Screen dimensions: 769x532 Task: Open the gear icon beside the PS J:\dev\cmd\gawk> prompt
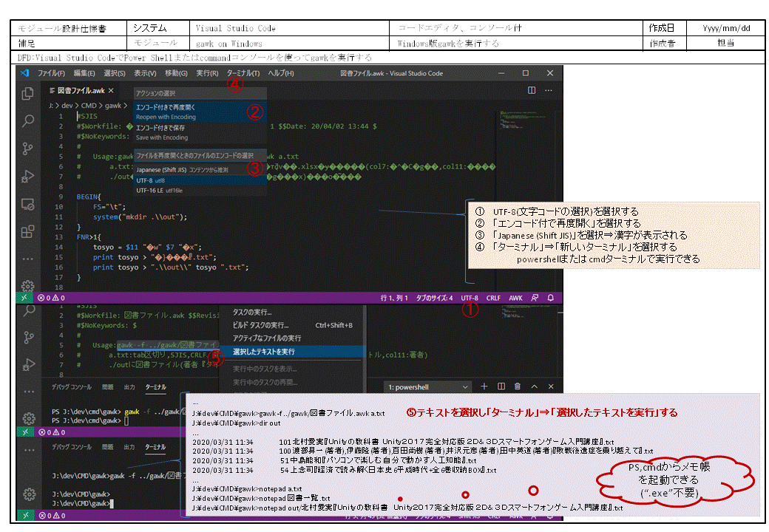pos(29,418)
